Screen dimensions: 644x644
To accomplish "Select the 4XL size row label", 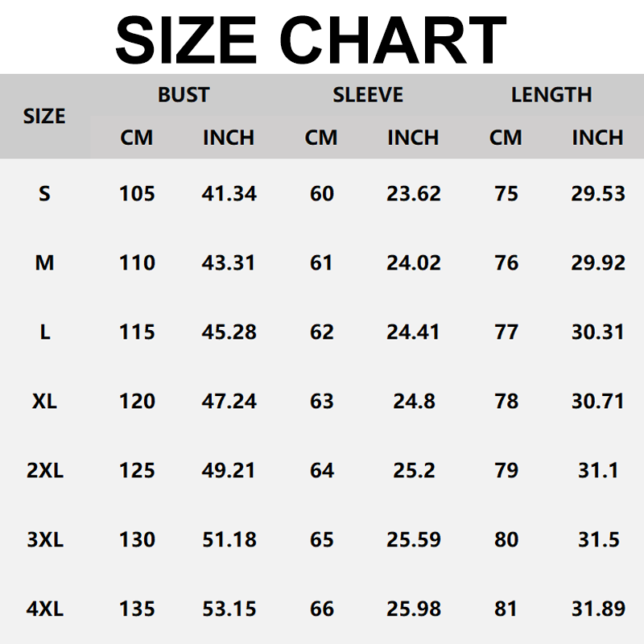I will [x=44, y=609].
